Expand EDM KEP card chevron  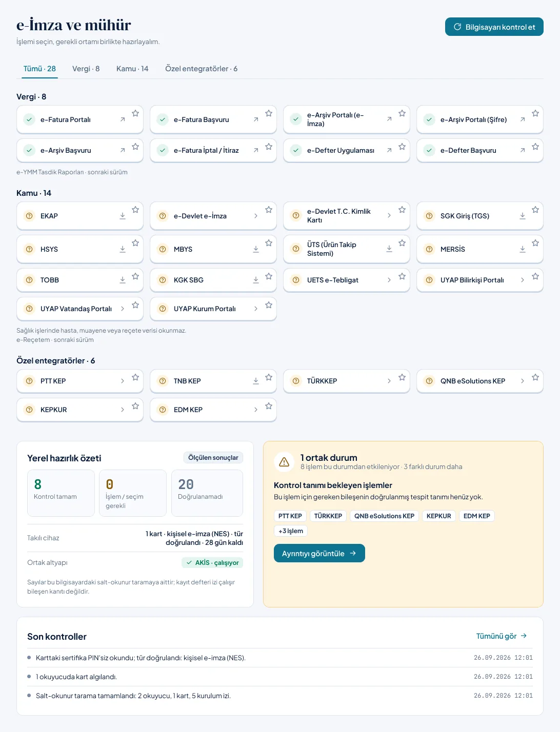coord(256,410)
